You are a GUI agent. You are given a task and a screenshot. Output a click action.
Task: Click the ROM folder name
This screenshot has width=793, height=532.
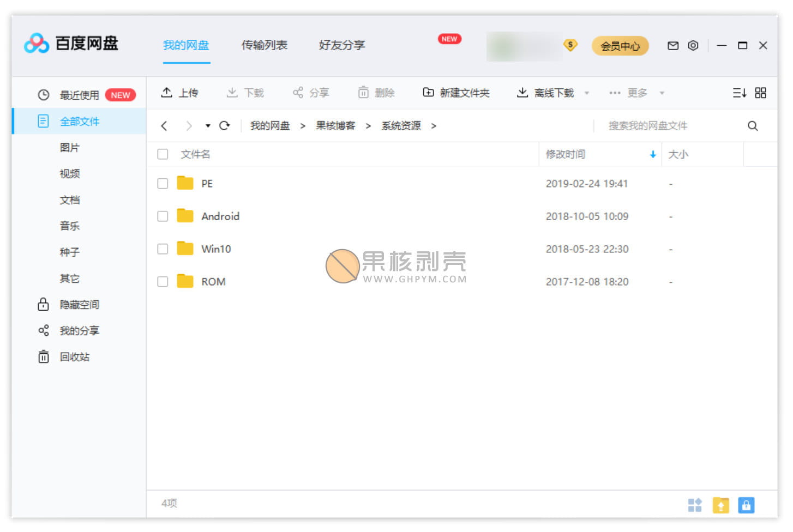click(213, 282)
